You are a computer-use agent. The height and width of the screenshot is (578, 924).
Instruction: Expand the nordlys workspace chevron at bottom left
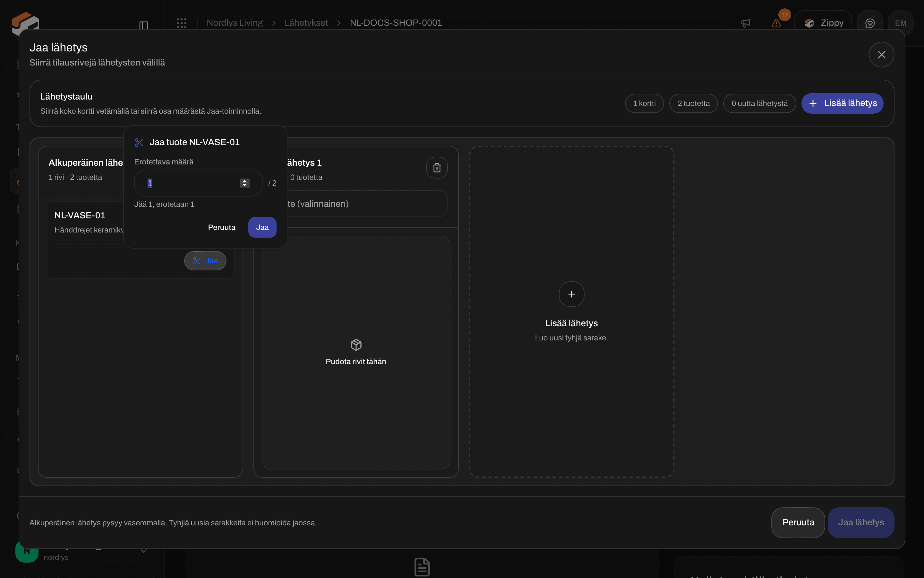(143, 551)
